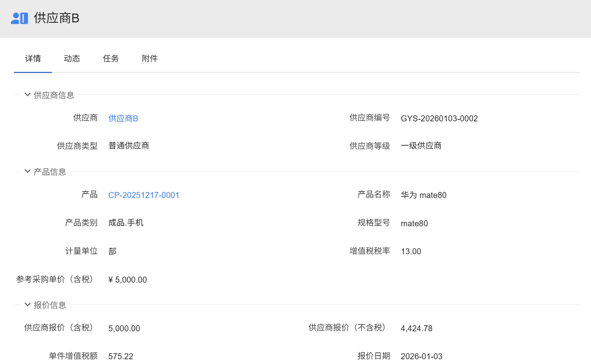Open the 动态 tab
This screenshot has height=364, width=591.
point(72,59)
